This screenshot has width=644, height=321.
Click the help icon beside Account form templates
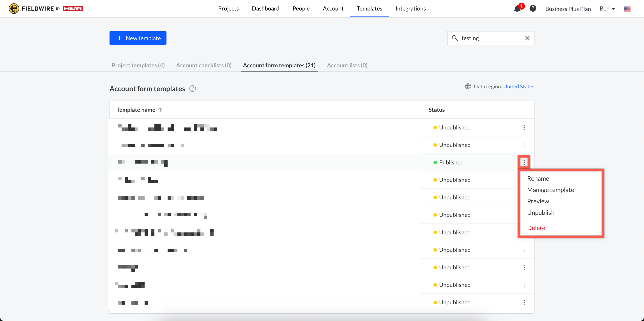click(193, 89)
